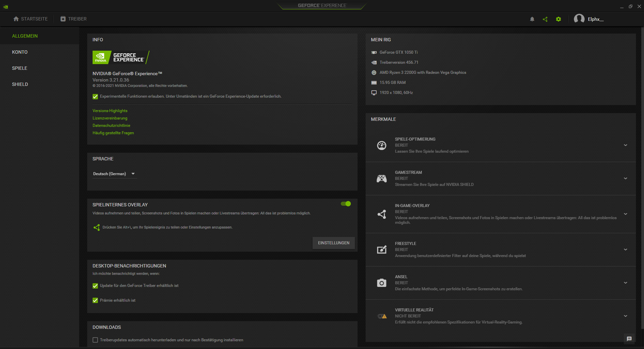Screen dimensions: 644x349
Task: Click the Virtuelle Realität warning icon
Action: pos(382,316)
